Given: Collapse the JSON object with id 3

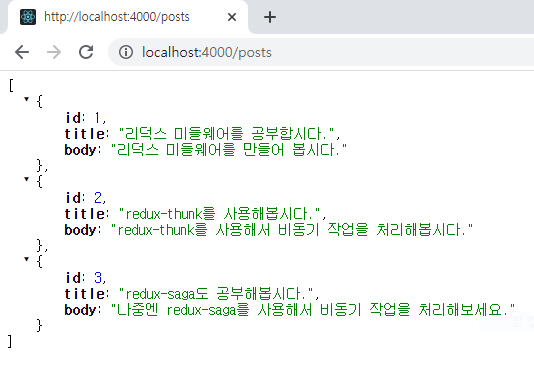Looking at the screenshot, I should coord(27,259).
